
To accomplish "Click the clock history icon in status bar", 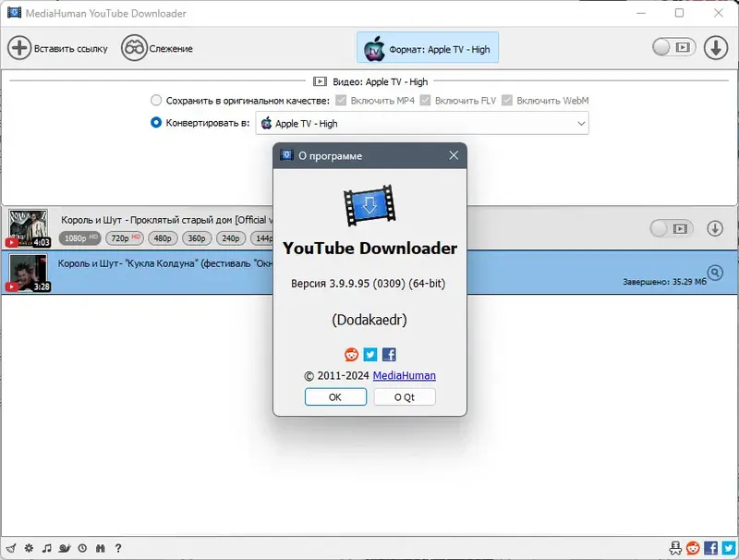I will coord(82,548).
